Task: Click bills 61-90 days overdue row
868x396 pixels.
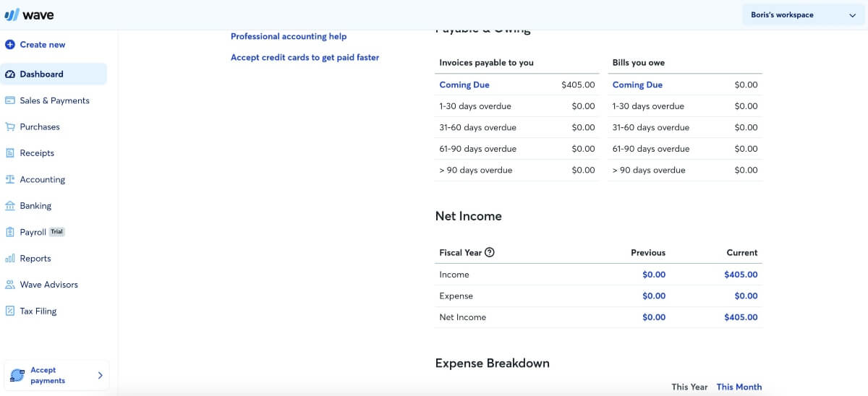Action: (685, 149)
